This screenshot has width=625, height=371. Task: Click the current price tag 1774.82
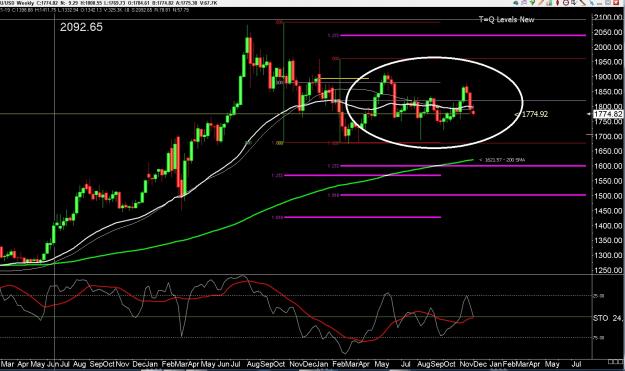click(x=608, y=114)
